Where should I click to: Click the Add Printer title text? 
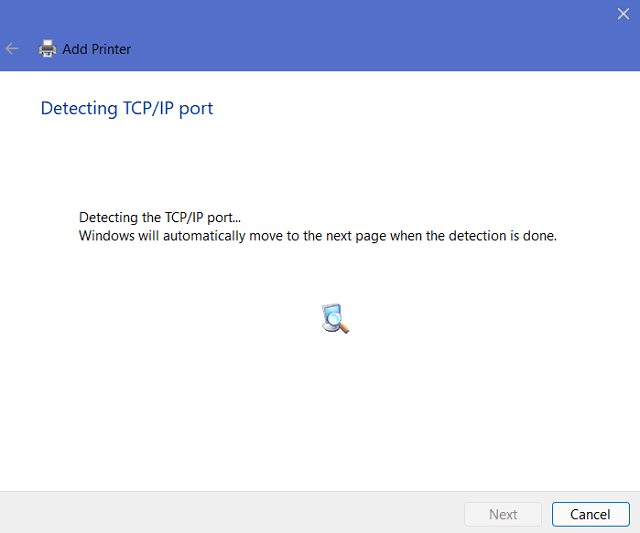pos(96,48)
